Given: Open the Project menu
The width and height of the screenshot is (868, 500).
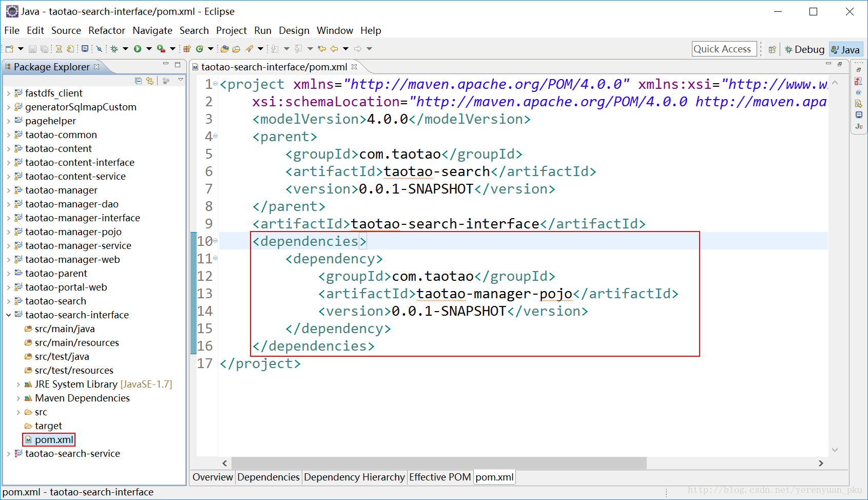Looking at the screenshot, I should 232,31.
